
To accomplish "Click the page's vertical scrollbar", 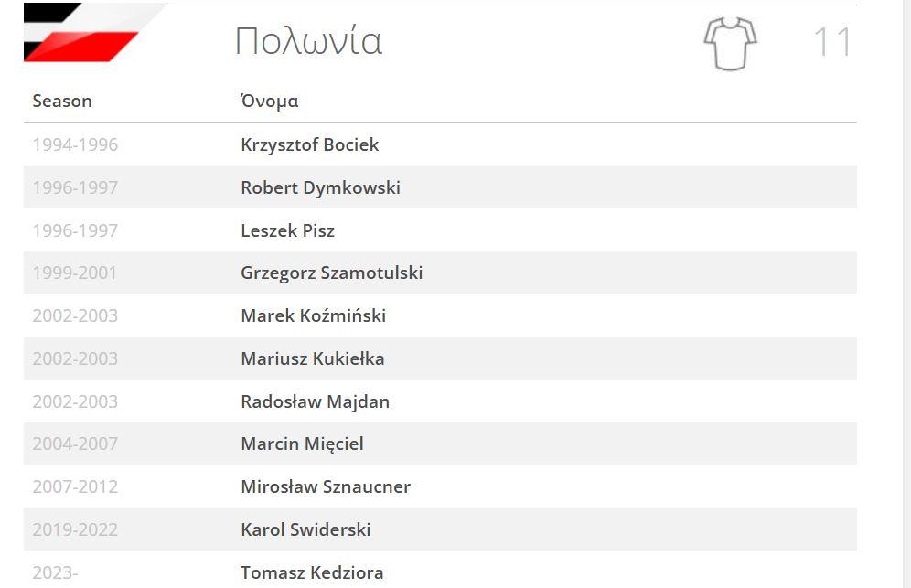I will (x=906, y=294).
